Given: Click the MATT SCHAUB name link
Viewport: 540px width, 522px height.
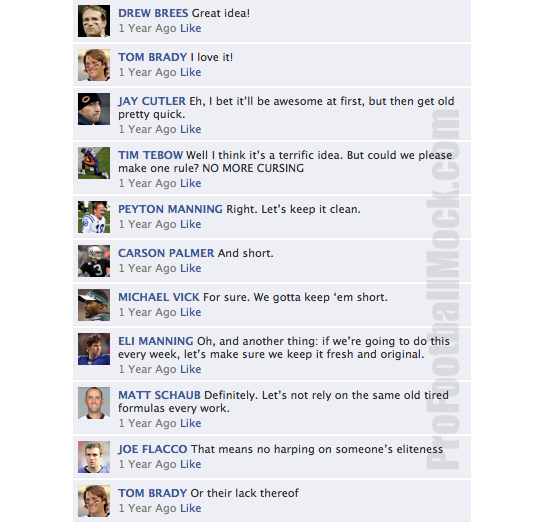Looking at the screenshot, I should click(x=159, y=395).
